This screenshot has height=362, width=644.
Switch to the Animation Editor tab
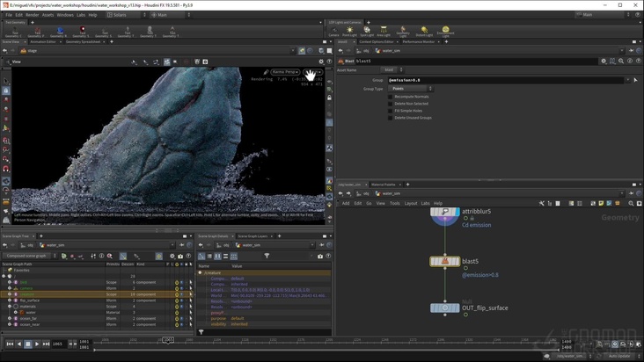pyautogui.click(x=43, y=42)
